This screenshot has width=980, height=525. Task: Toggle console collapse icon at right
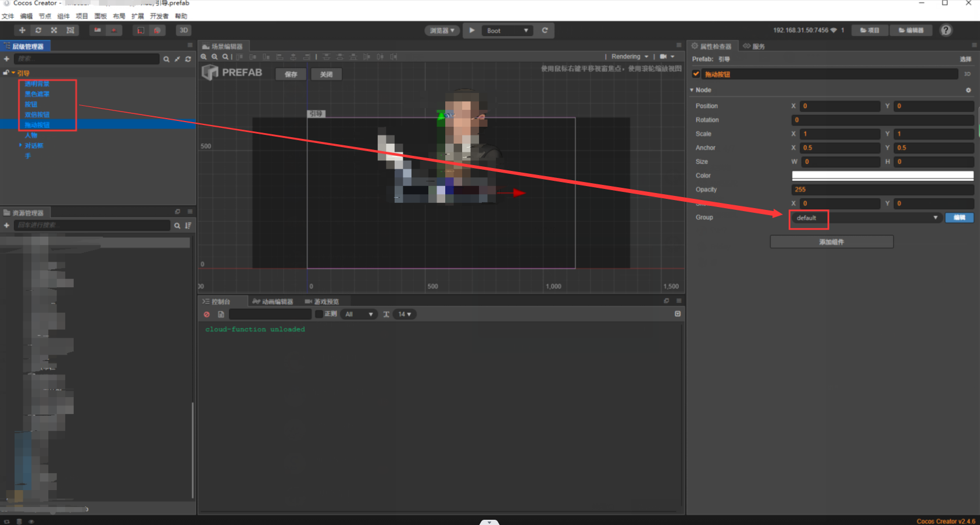click(x=678, y=314)
